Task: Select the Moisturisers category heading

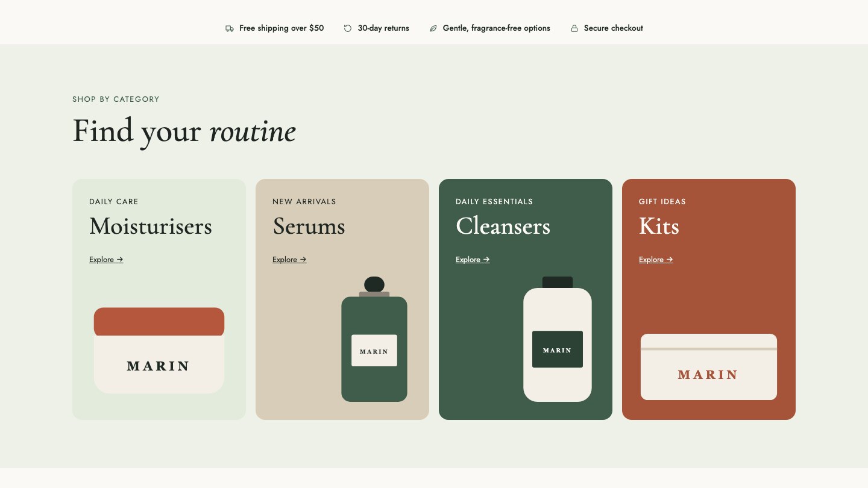Action: (151, 227)
